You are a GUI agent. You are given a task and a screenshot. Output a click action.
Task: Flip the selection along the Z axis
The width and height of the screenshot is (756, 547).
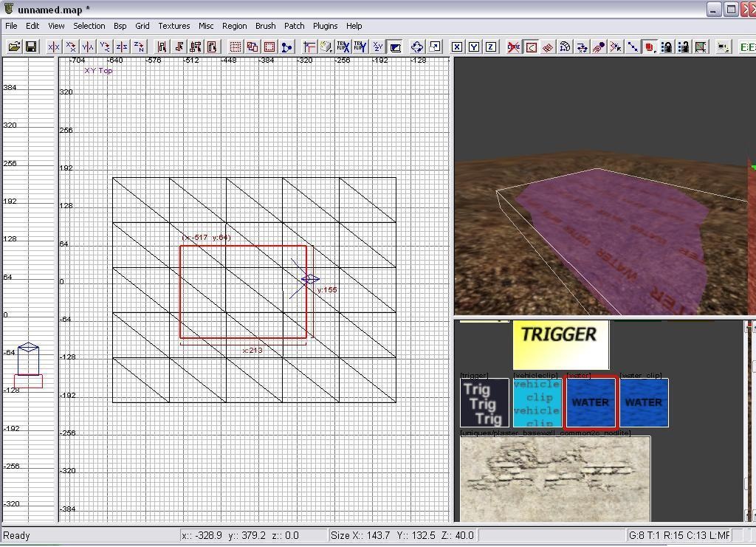tap(122, 47)
